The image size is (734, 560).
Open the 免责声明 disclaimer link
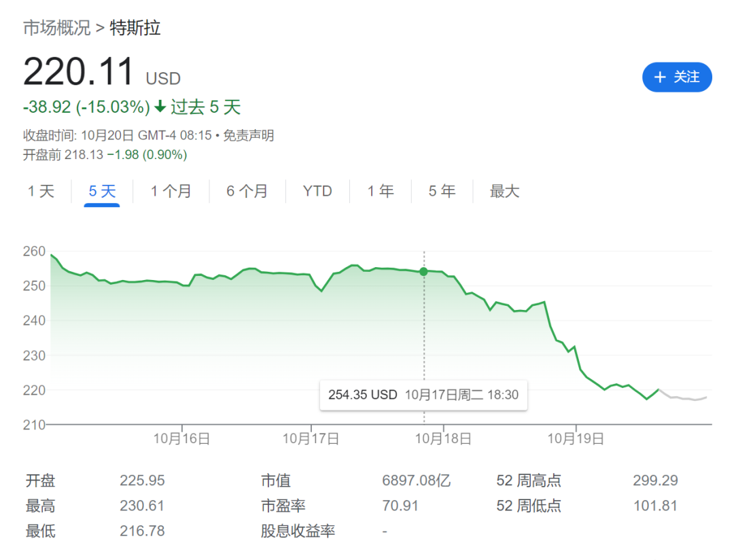(x=248, y=135)
